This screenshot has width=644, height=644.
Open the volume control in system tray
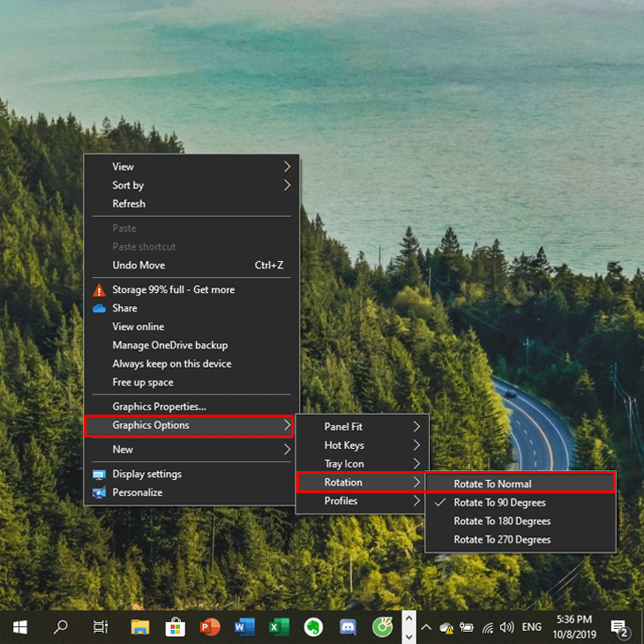pos(506,628)
